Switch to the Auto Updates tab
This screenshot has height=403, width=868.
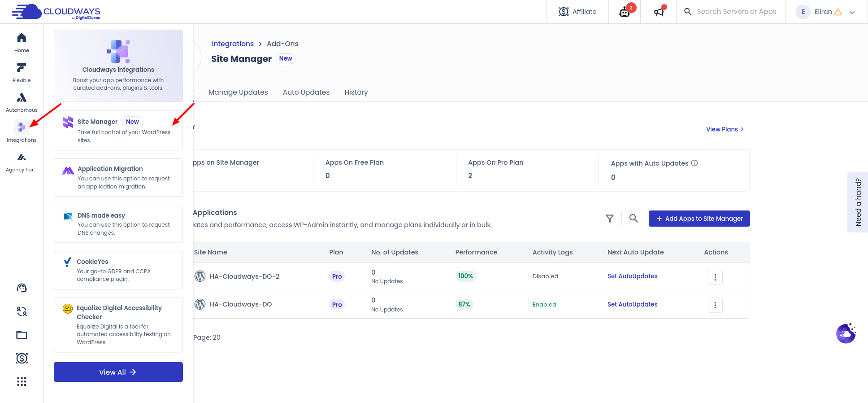coord(306,92)
